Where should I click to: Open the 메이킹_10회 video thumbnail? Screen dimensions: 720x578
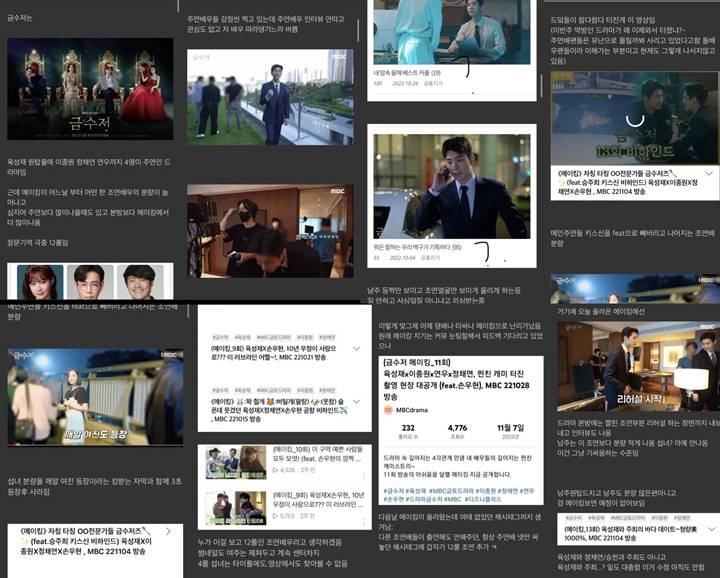pyautogui.click(x=236, y=462)
